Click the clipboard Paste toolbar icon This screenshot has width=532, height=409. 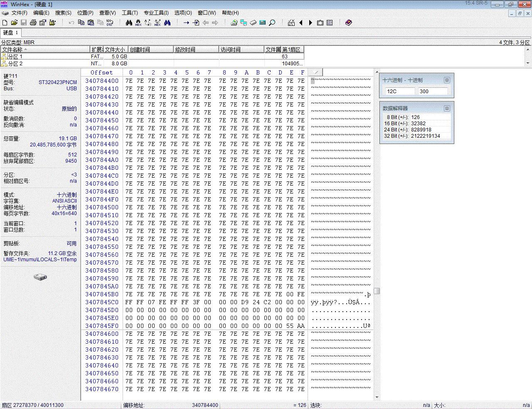(x=91, y=22)
